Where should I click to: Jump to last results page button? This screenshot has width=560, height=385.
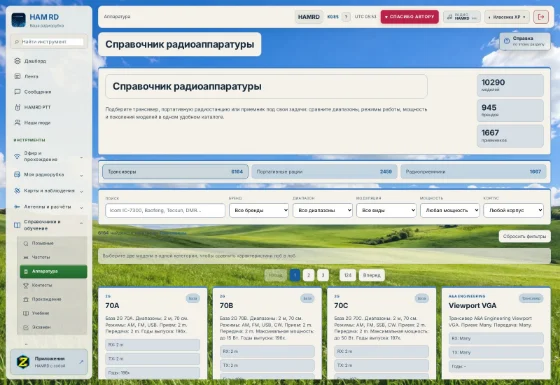(x=348, y=275)
